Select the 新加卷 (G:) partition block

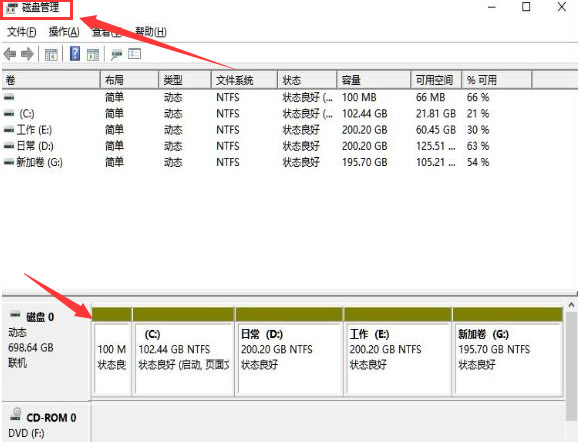pyautogui.click(x=508, y=352)
